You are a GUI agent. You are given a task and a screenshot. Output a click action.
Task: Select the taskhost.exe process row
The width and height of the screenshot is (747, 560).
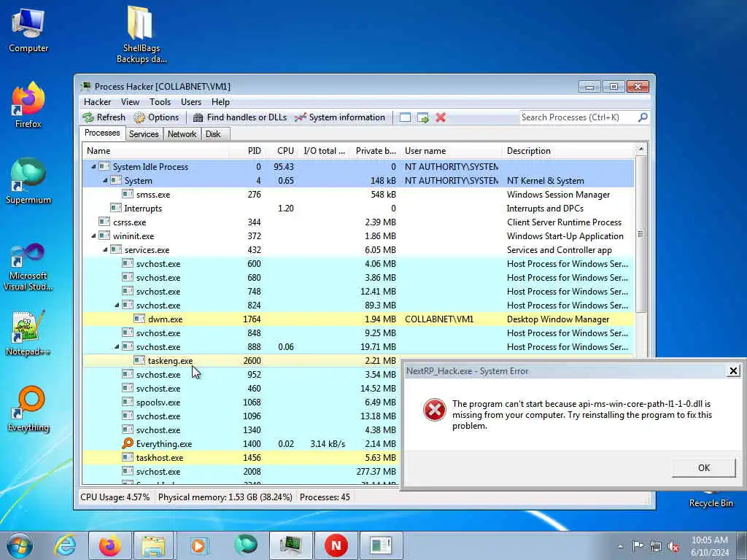point(241,458)
